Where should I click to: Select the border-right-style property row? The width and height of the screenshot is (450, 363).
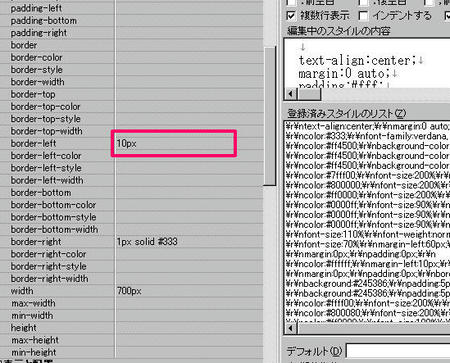(132, 267)
